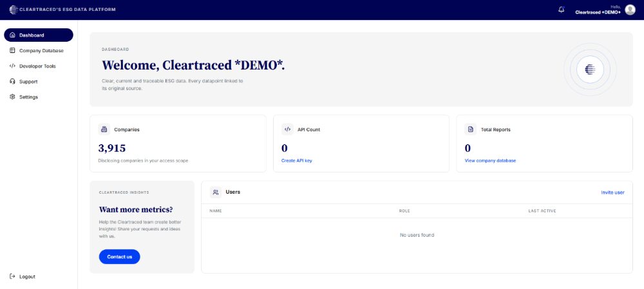Click the LAST ACTIVE column header
Viewport: 644px width, 289px height.
[x=542, y=211]
